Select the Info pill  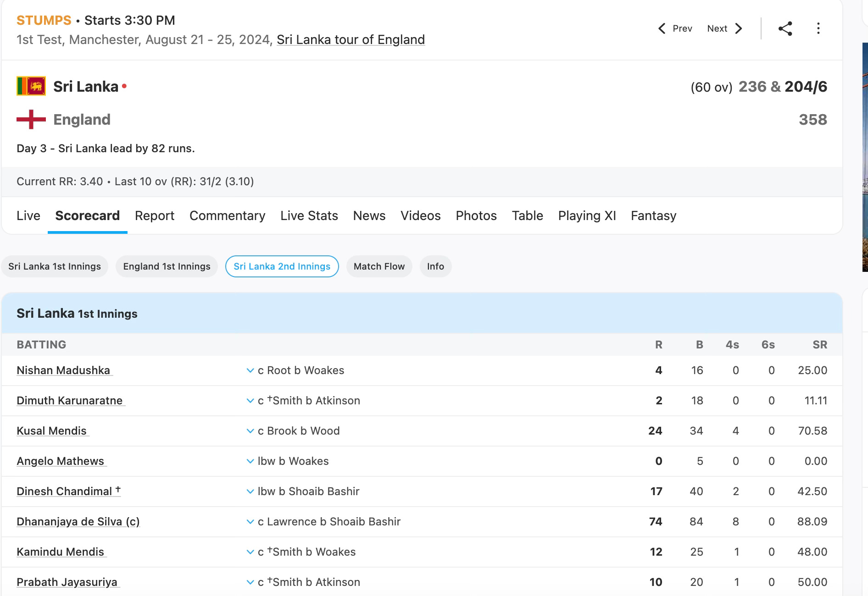coord(435,266)
